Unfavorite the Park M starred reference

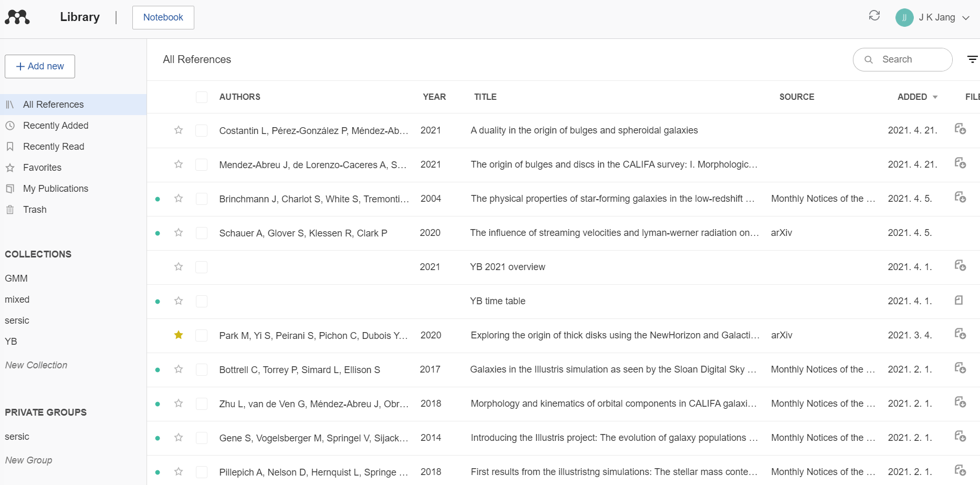point(179,335)
